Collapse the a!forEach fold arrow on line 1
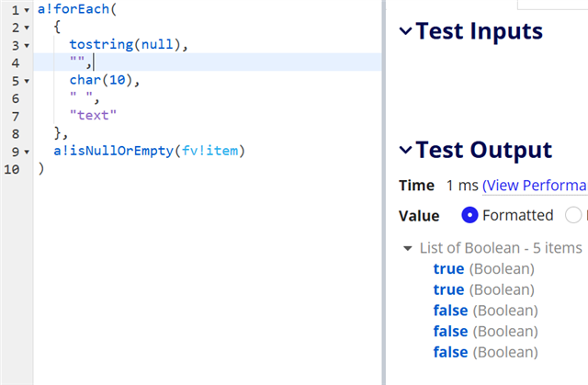588x385 pixels. (26, 10)
